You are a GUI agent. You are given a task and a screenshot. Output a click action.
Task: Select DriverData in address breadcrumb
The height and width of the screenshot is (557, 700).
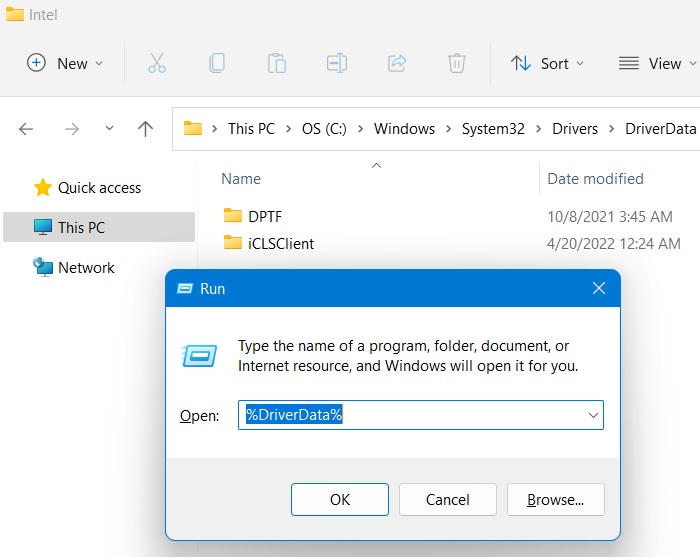[x=661, y=129]
